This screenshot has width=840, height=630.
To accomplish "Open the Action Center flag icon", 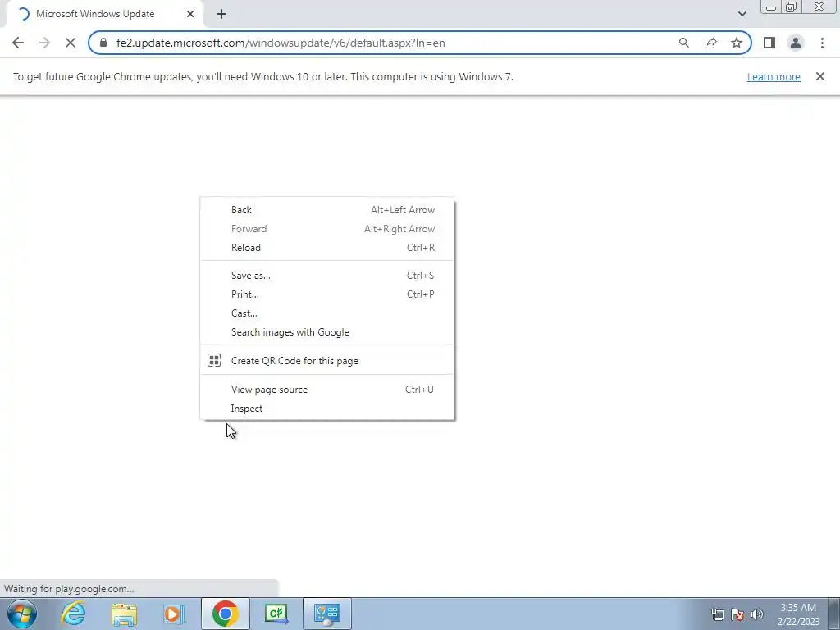I will [737, 614].
